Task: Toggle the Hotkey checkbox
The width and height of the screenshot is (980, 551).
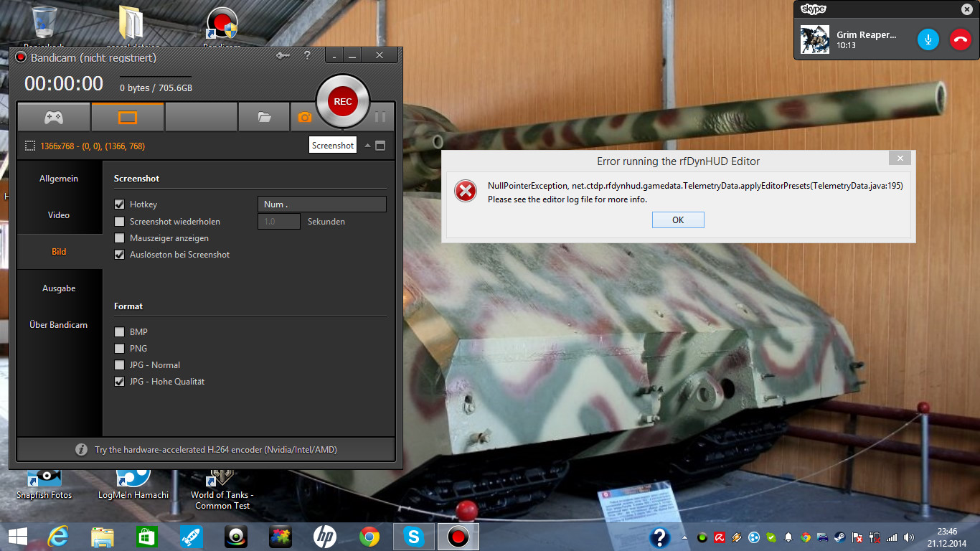Action: click(x=120, y=204)
